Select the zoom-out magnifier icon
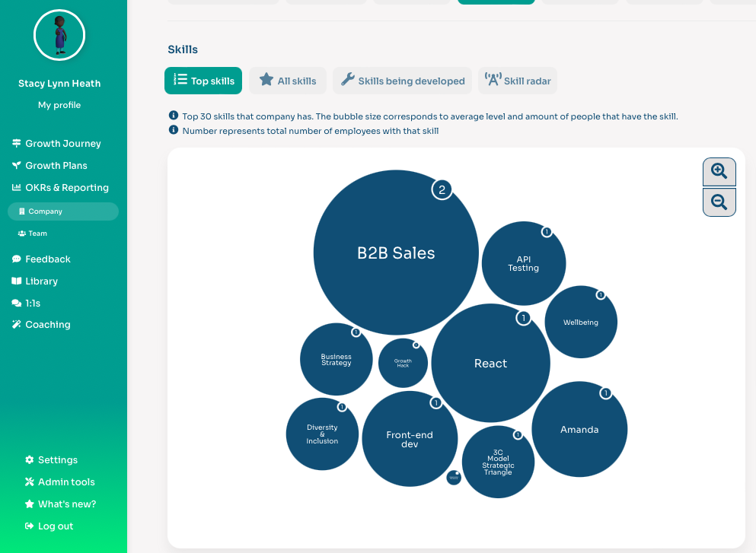The image size is (756, 553). coord(719,202)
